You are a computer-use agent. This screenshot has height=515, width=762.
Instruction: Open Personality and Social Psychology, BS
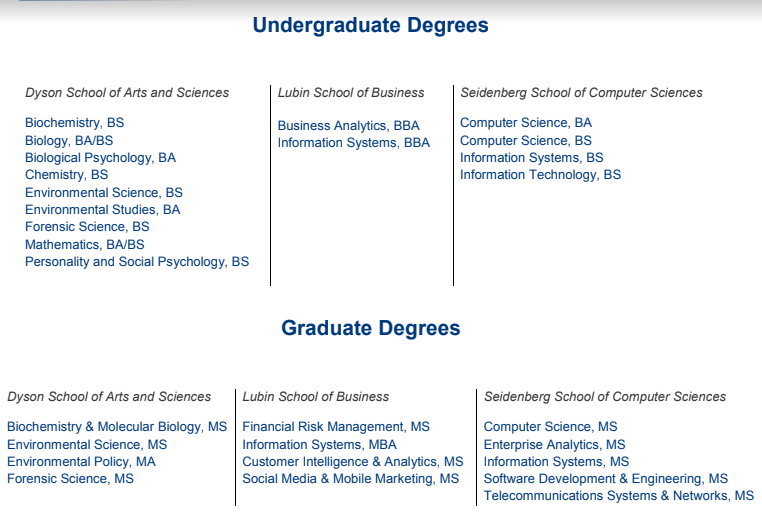tap(137, 262)
